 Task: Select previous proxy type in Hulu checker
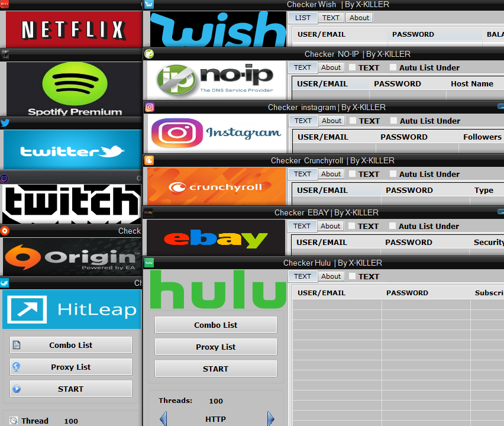click(163, 419)
